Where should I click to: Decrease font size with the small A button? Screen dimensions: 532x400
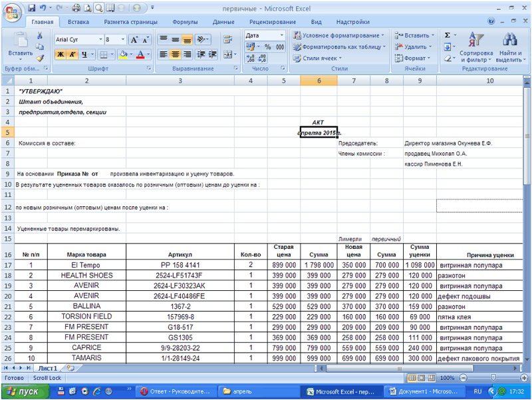[145, 40]
